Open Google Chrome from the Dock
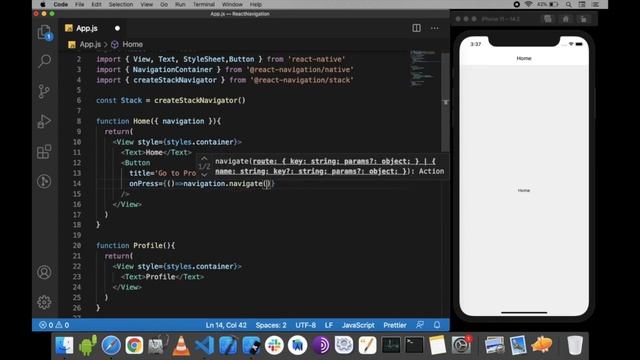640x360 pixels. [x=134, y=345]
